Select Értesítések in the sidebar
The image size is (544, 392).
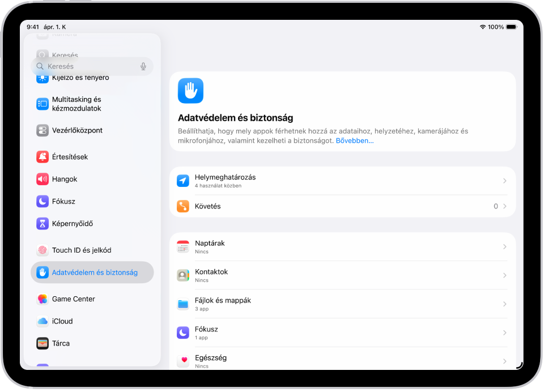coord(92,157)
